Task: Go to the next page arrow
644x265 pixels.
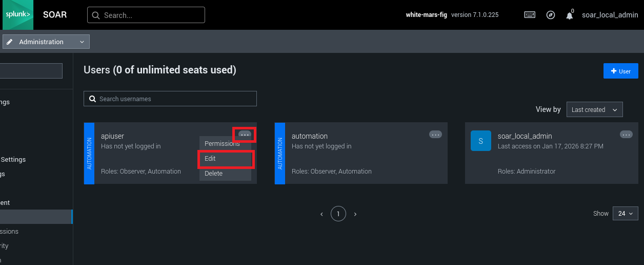Action: pos(355,214)
